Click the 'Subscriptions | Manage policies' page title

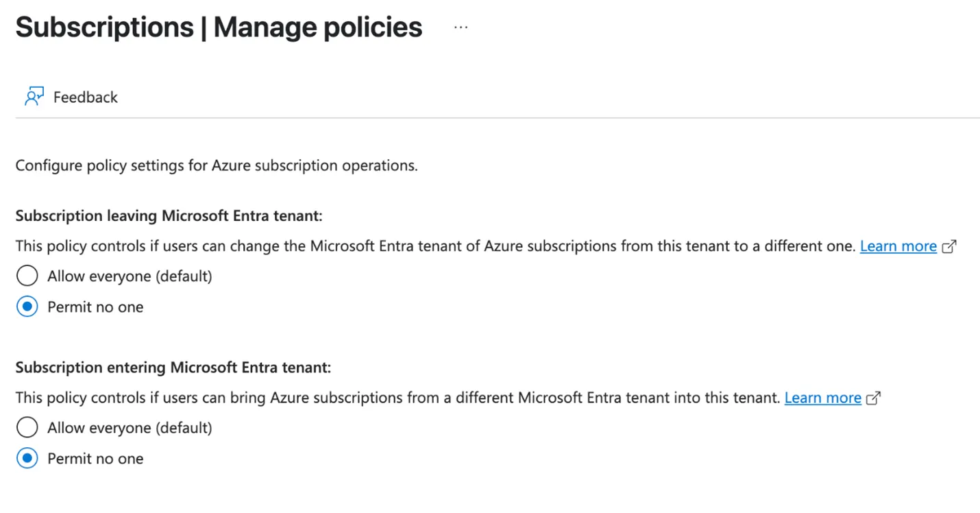click(x=219, y=28)
